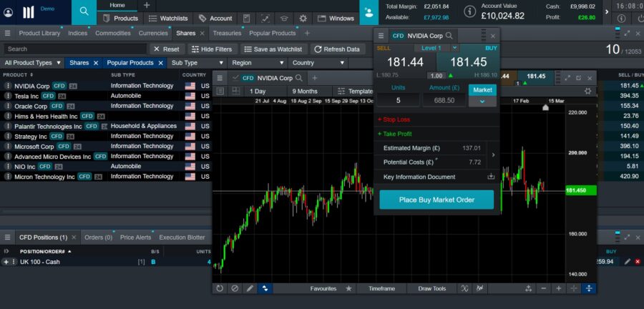Open the order ticket hamburger menu
Viewport: 644px width, 309px height.
click(x=381, y=36)
